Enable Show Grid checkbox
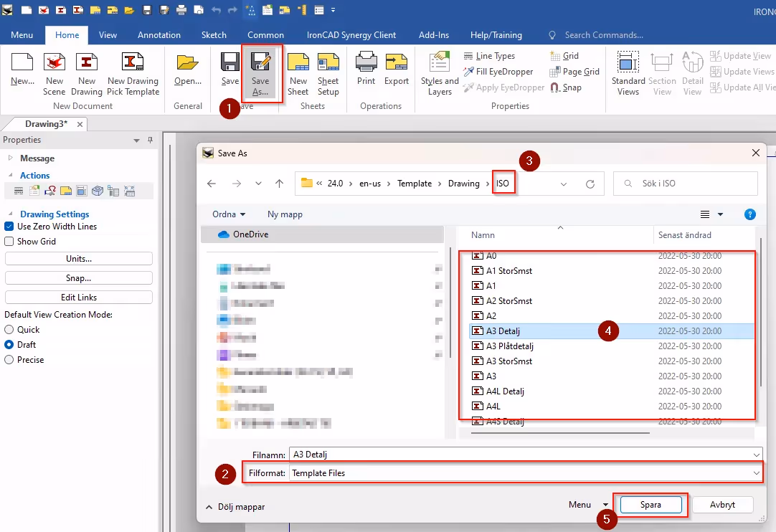This screenshot has height=532, width=776. (9, 242)
